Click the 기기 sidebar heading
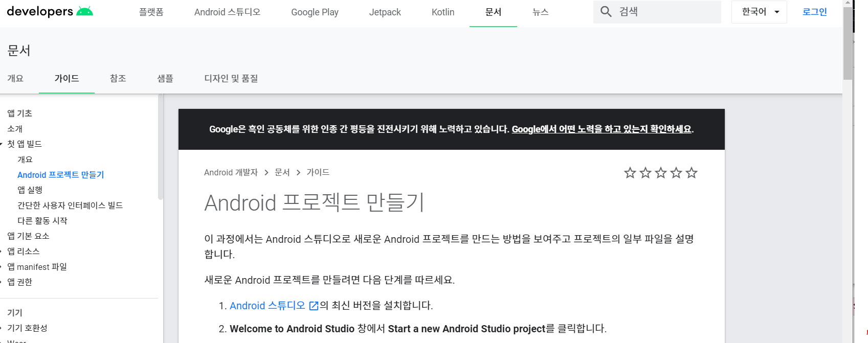 click(15, 313)
